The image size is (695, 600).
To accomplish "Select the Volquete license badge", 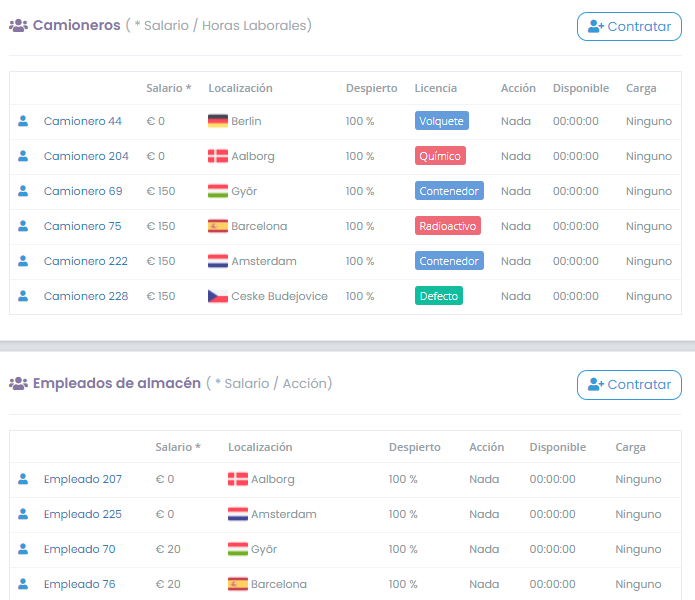I will (441, 121).
